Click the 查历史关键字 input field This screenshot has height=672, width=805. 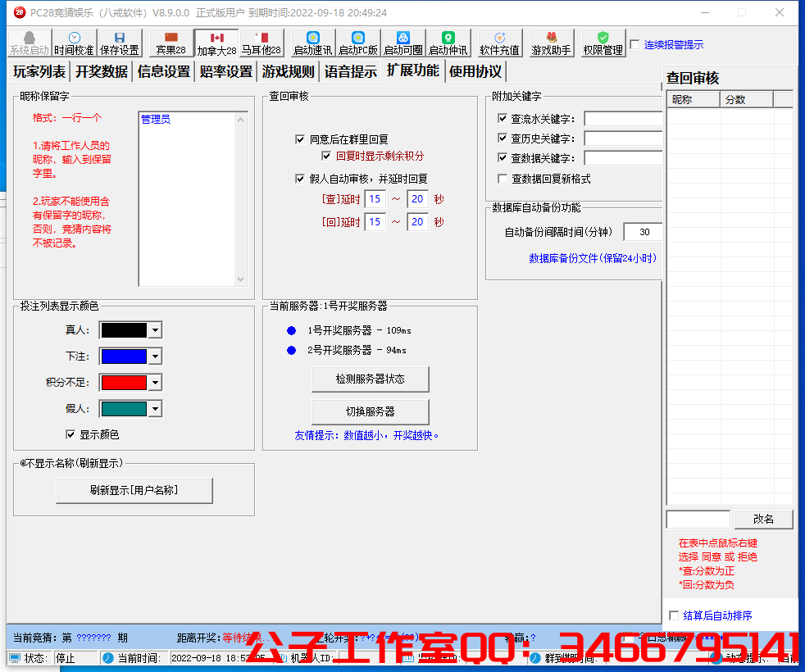(x=623, y=138)
